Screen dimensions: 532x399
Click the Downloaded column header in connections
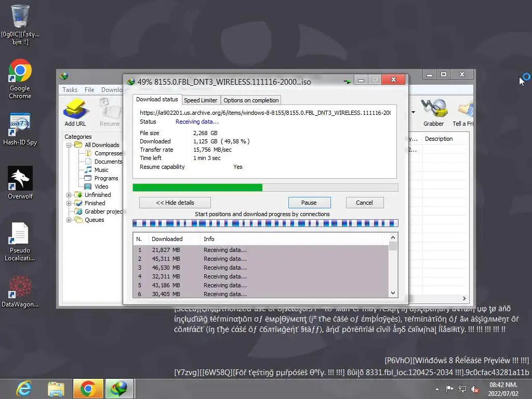coord(175,239)
